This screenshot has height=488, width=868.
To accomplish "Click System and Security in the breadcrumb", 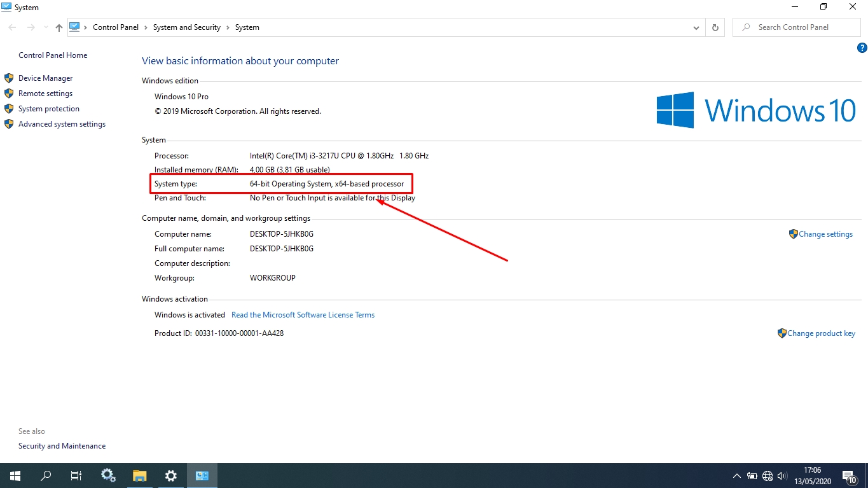I will pos(186,27).
